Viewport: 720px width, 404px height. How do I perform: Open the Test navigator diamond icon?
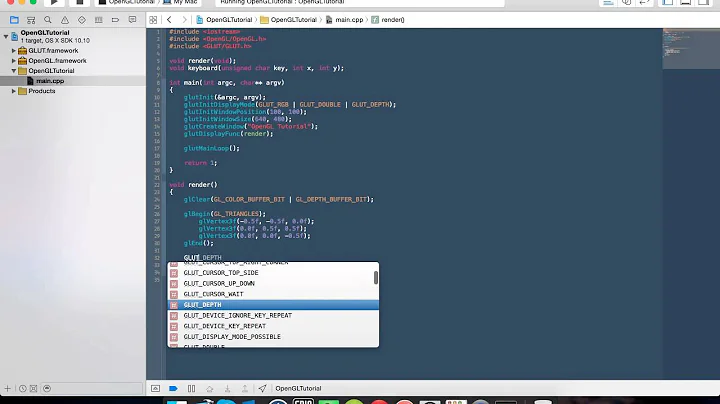(x=82, y=20)
